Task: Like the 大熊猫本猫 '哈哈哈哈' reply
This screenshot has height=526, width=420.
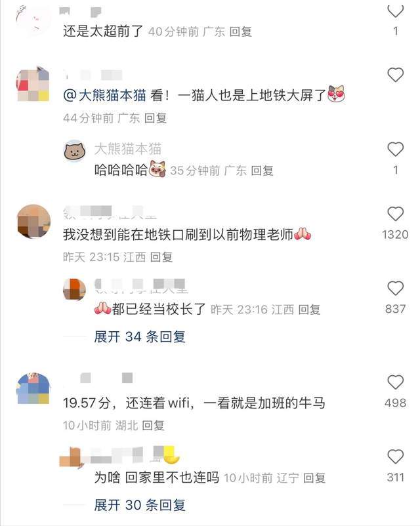Action: (x=395, y=149)
